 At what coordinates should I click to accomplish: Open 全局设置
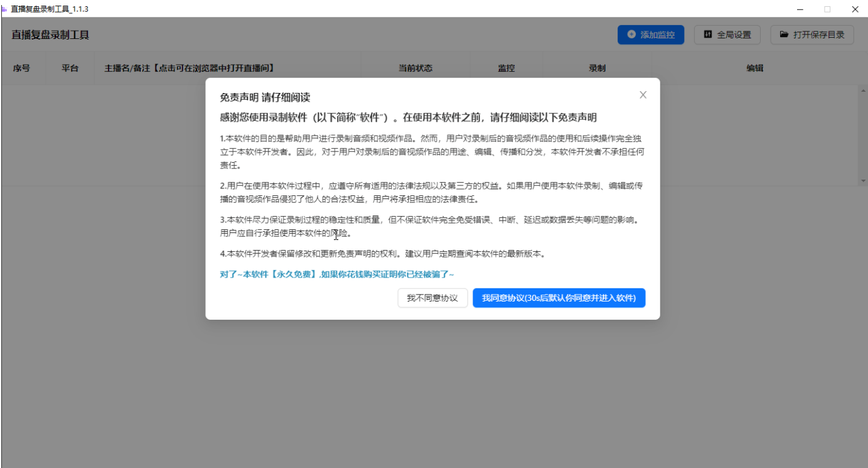coord(727,35)
